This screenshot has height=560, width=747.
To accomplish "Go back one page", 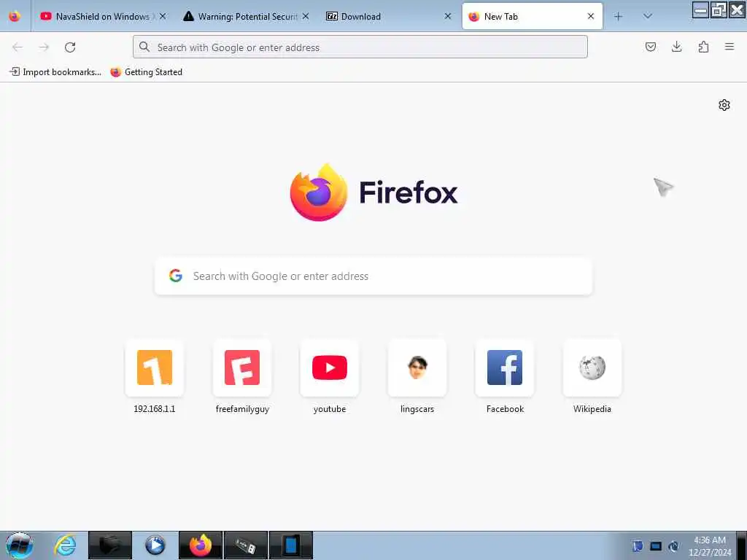I will coord(18,47).
